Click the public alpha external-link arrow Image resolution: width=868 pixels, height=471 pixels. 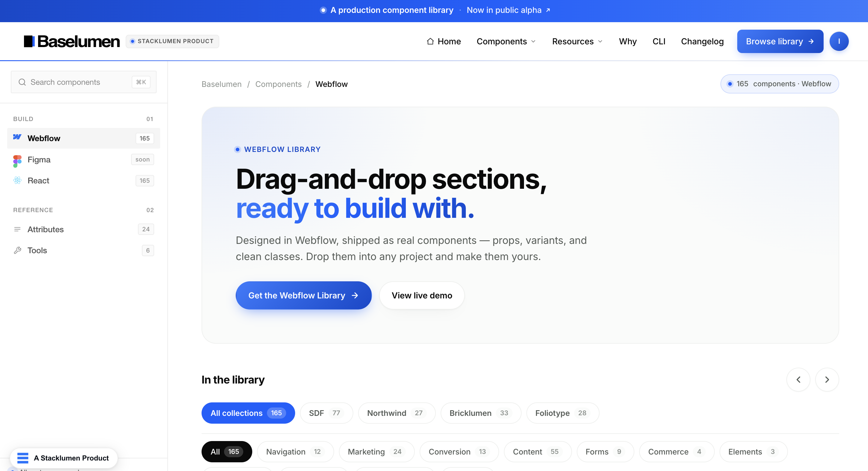pyautogui.click(x=548, y=10)
